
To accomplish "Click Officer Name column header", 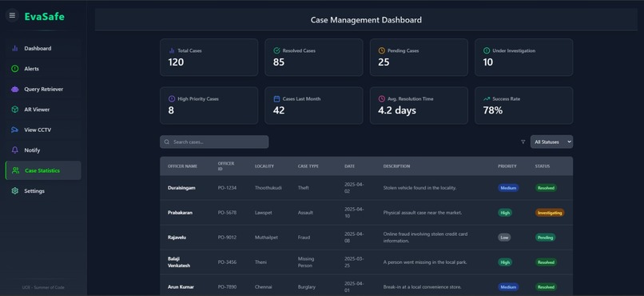I will tap(182, 166).
